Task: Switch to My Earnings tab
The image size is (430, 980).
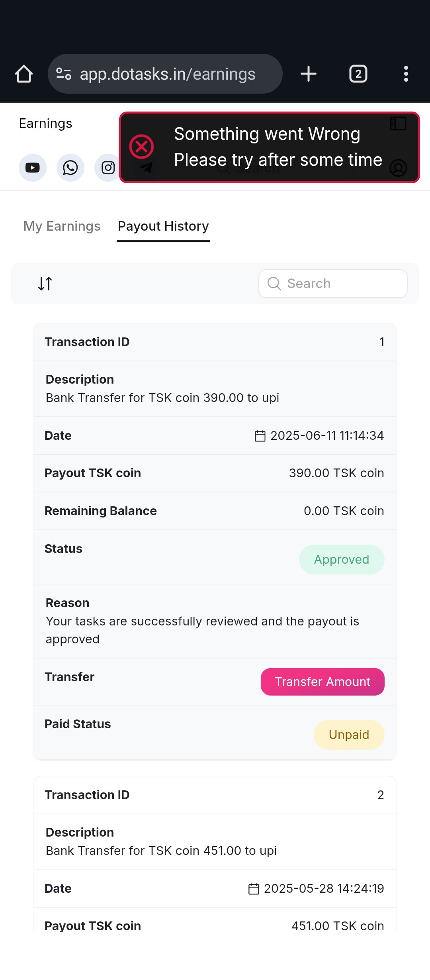Action: tap(62, 226)
